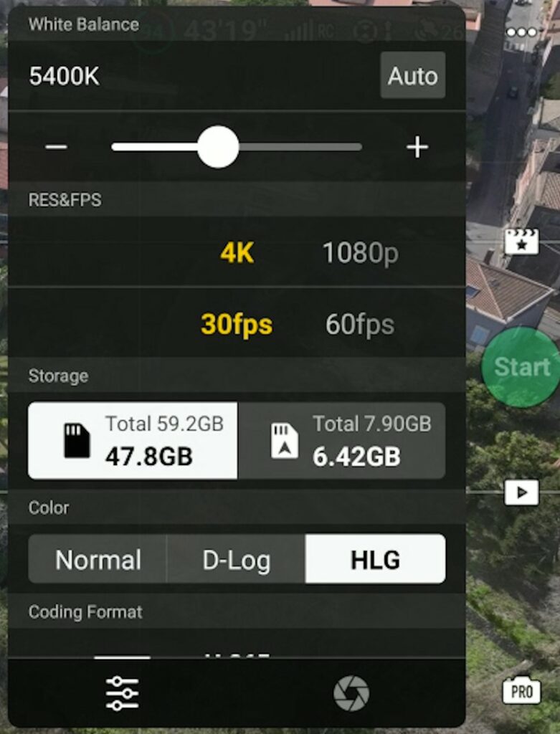
Task: Choose the D-Log color profile
Action: click(x=236, y=559)
